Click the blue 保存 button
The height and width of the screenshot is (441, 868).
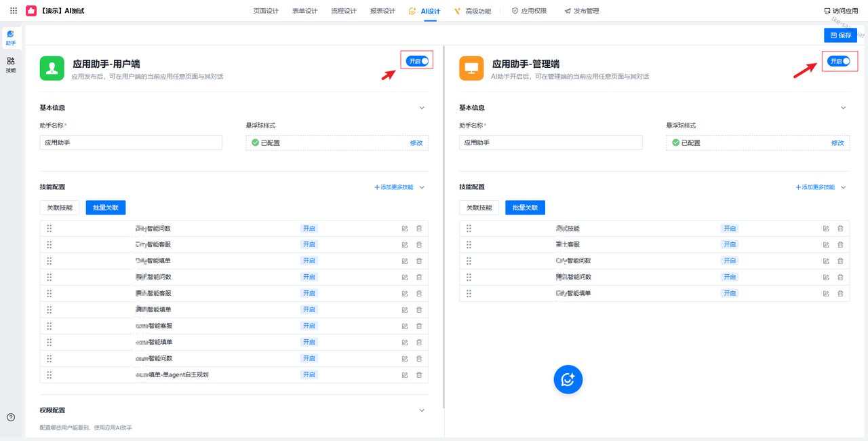(x=841, y=35)
